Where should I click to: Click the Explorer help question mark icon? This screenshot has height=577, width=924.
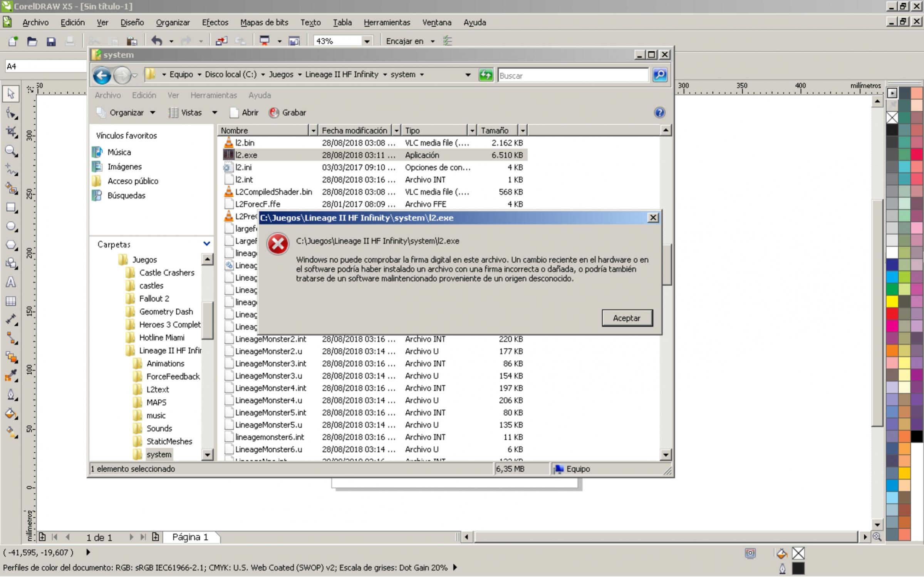coord(659,112)
